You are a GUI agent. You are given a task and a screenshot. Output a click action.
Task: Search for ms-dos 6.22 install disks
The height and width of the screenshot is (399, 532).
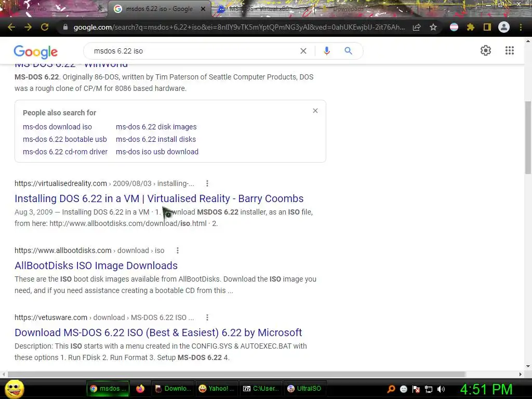[x=156, y=139]
